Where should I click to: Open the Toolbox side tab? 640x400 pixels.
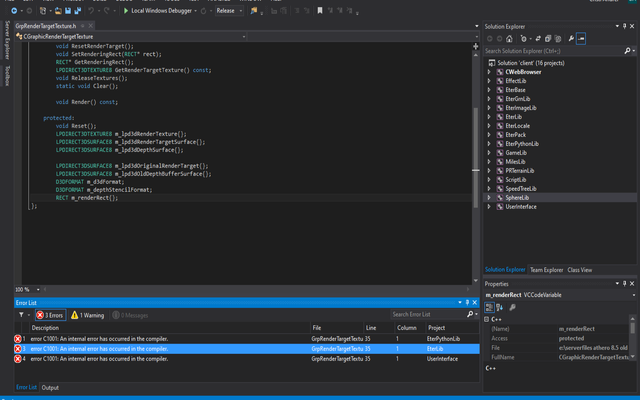click(x=7, y=76)
